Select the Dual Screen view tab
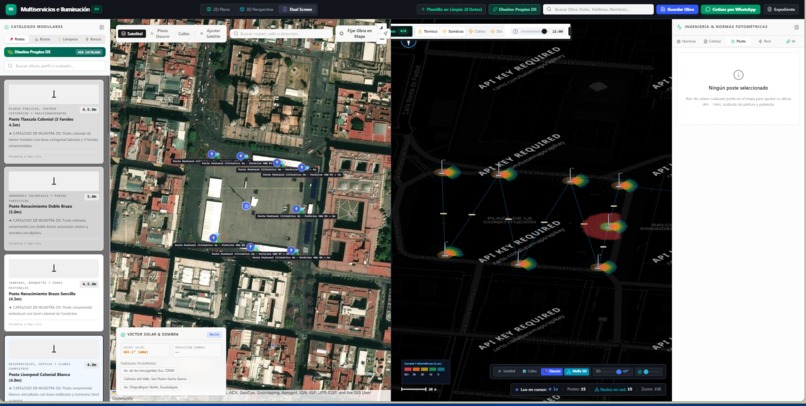 coord(298,9)
